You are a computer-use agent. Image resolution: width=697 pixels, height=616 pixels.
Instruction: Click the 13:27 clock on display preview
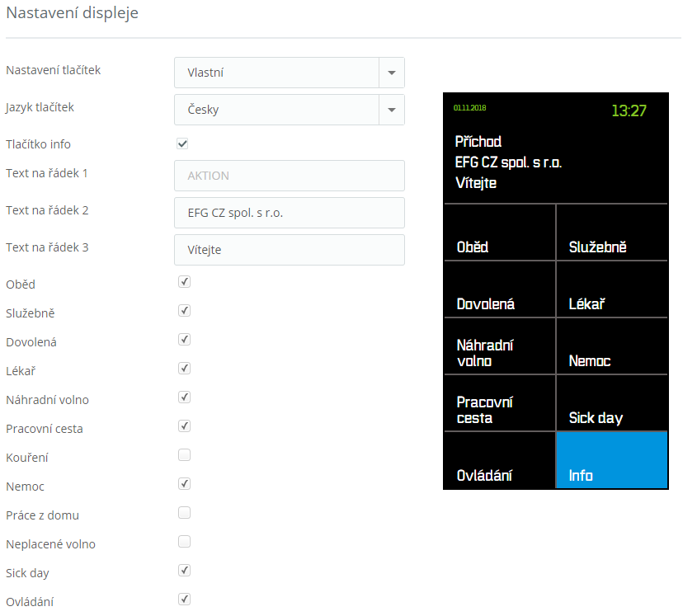(x=629, y=111)
